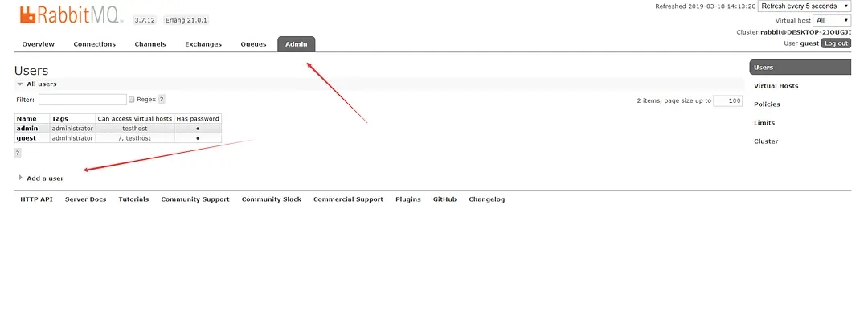Open the Community Support link
Screen dimensions: 868x336
pyautogui.click(x=194, y=199)
